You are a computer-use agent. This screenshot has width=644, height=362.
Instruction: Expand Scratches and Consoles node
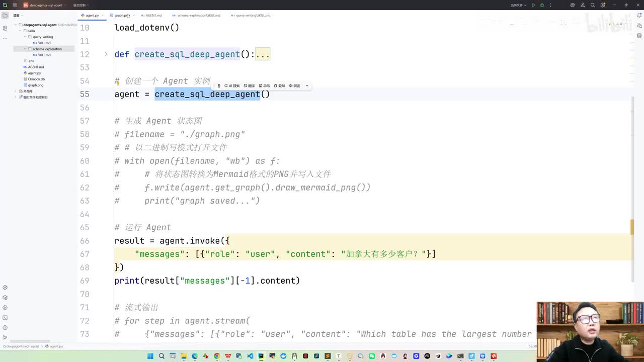point(16,97)
